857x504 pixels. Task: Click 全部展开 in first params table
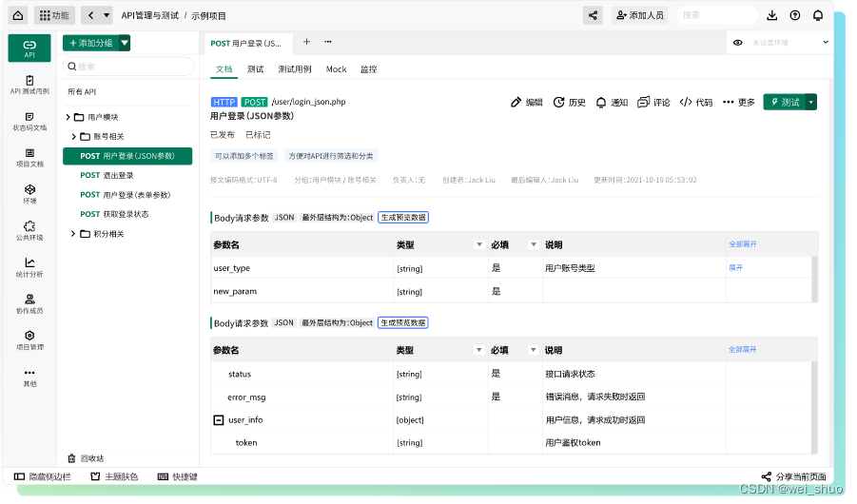743,244
